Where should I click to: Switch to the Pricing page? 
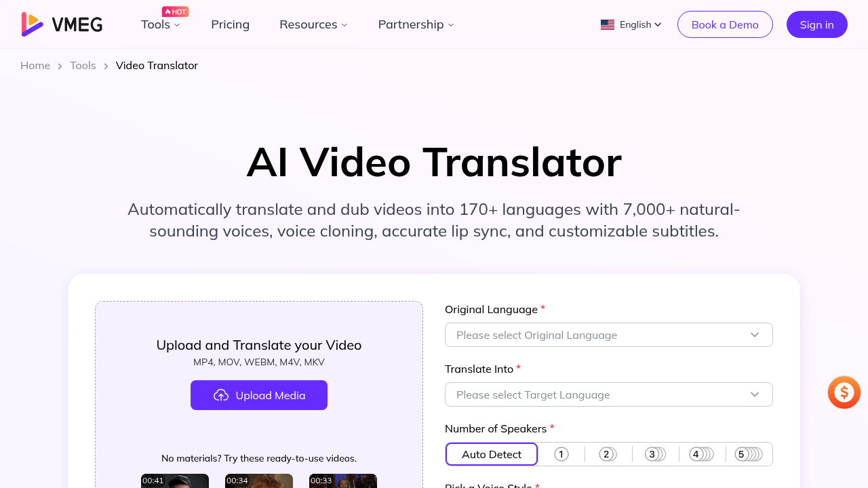230,24
